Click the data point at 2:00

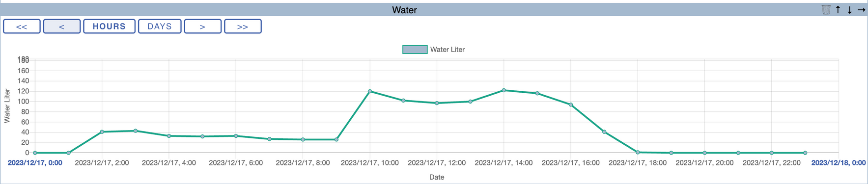click(102, 132)
